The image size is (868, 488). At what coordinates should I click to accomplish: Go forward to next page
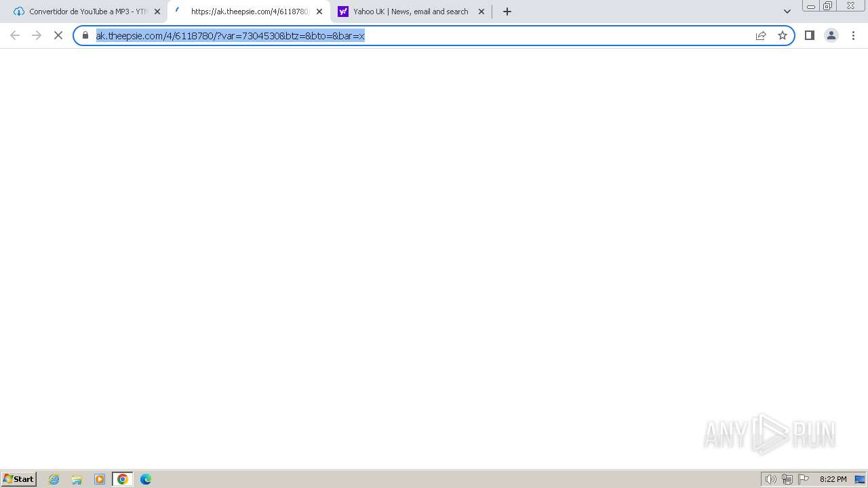[37, 35]
